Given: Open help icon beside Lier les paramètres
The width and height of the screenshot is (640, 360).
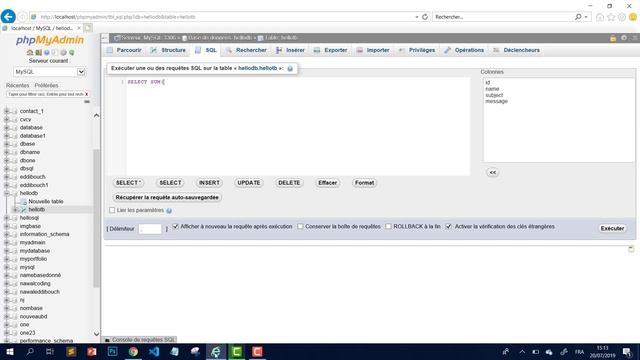Looking at the screenshot, I should pyautogui.click(x=169, y=211).
